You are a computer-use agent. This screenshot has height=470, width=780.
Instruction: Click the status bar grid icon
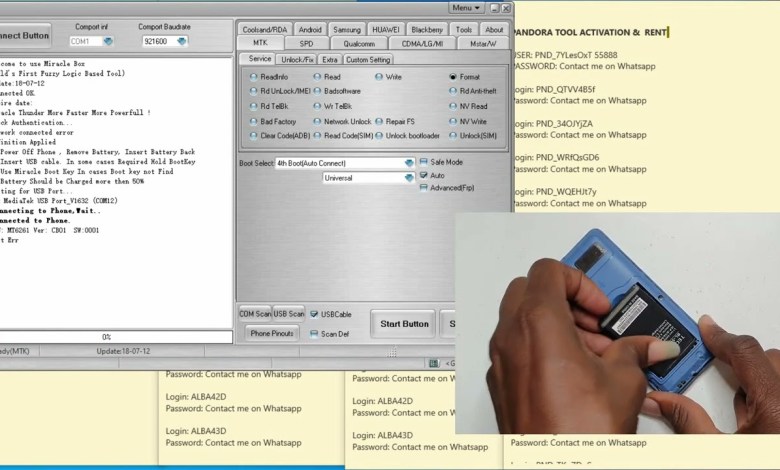pos(434,363)
